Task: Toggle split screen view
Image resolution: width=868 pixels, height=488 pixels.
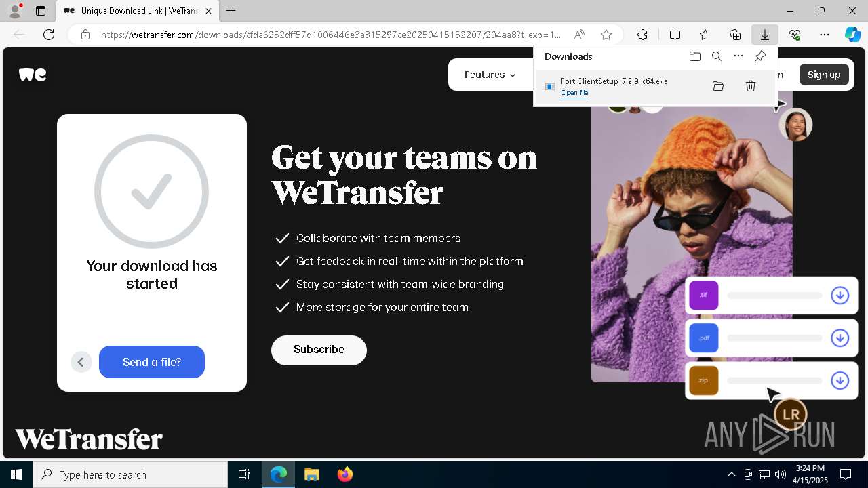Action: (x=675, y=35)
